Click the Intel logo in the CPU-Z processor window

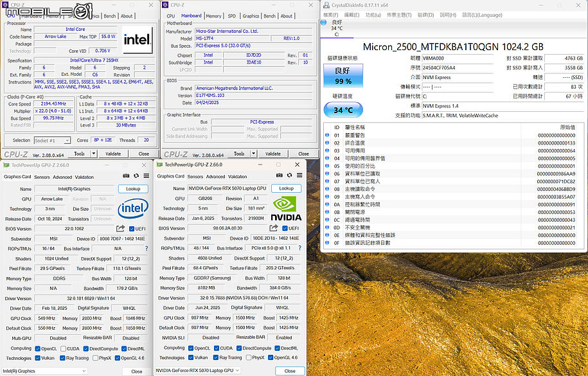tap(138, 40)
